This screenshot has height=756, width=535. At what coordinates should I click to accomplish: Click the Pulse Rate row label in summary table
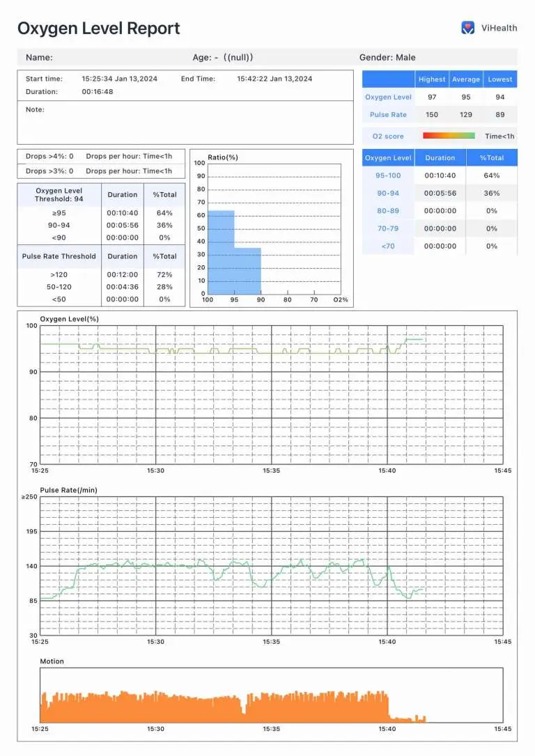pos(388,115)
